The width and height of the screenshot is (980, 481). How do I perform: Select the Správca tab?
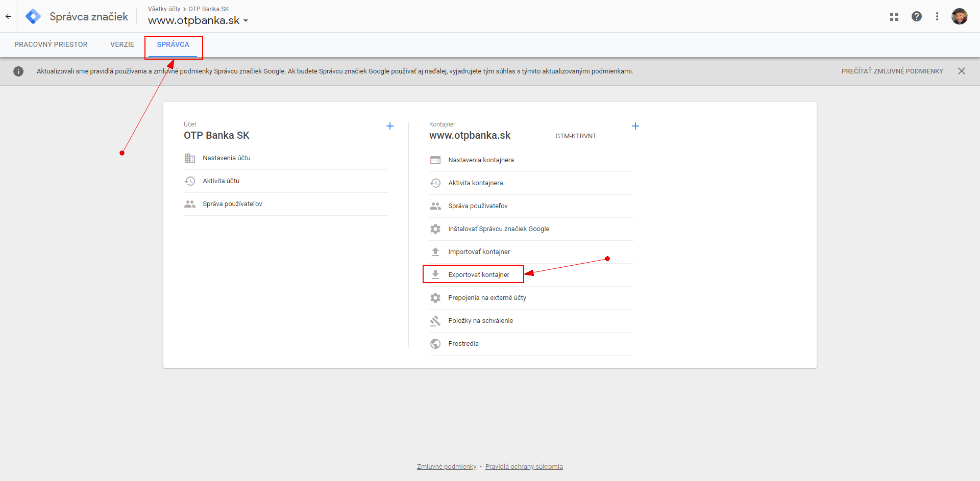click(173, 44)
